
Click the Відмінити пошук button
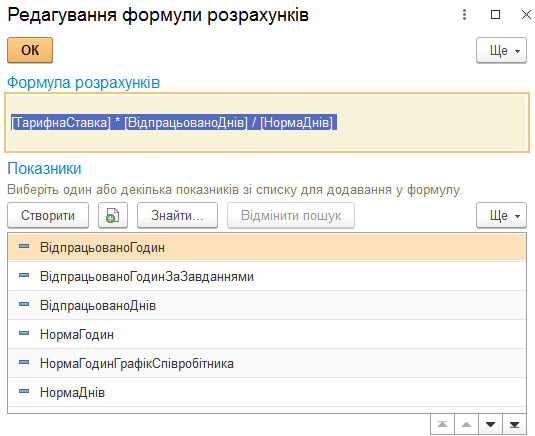click(291, 215)
